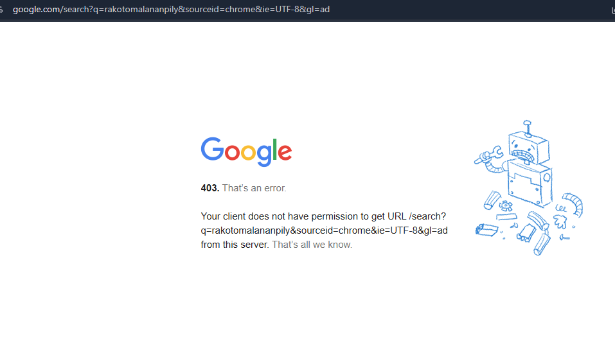This screenshot has width=615, height=364.
Task: Click the "from this server" text
Action: point(234,245)
